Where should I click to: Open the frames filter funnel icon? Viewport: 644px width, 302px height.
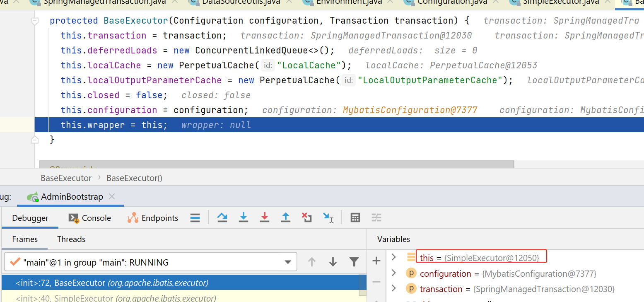pyautogui.click(x=354, y=262)
